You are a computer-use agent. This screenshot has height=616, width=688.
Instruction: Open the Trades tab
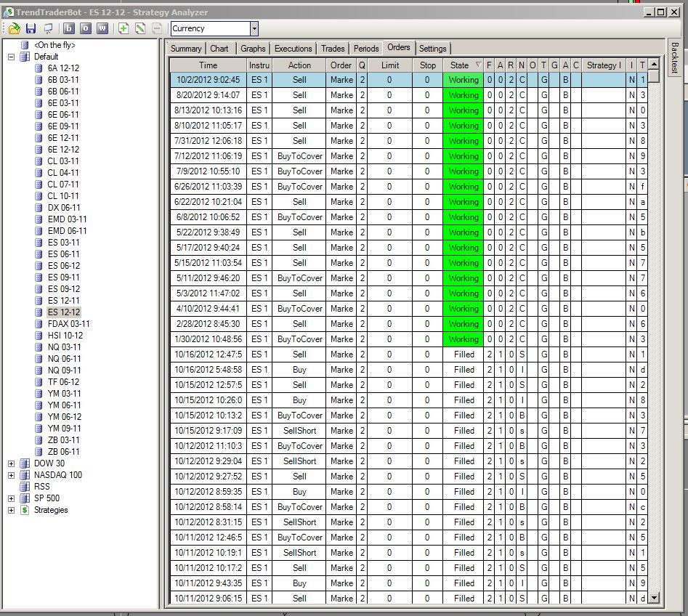[333, 48]
